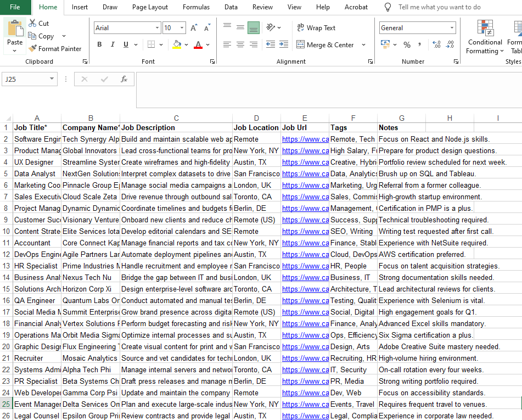Open the Review ribbon tab
The height and width of the screenshot is (420, 522).
tap(262, 7)
